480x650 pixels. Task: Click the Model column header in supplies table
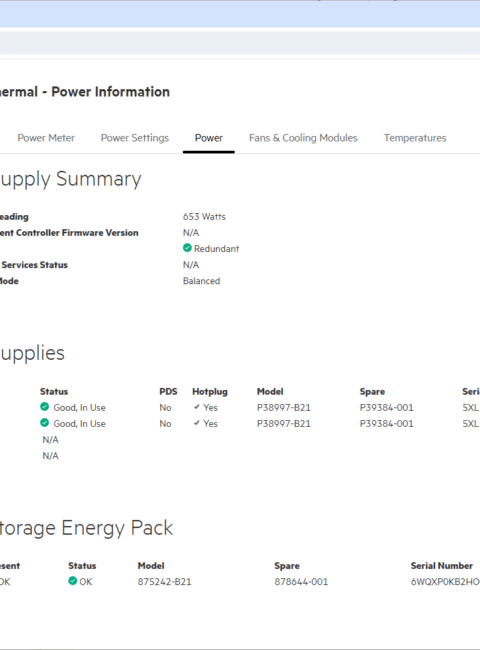click(x=270, y=392)
